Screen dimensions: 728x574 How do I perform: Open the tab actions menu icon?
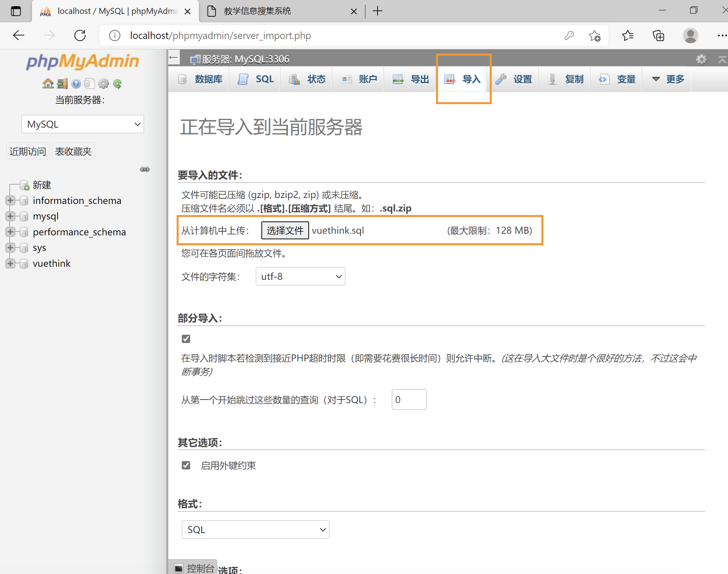tap(16, 11)
